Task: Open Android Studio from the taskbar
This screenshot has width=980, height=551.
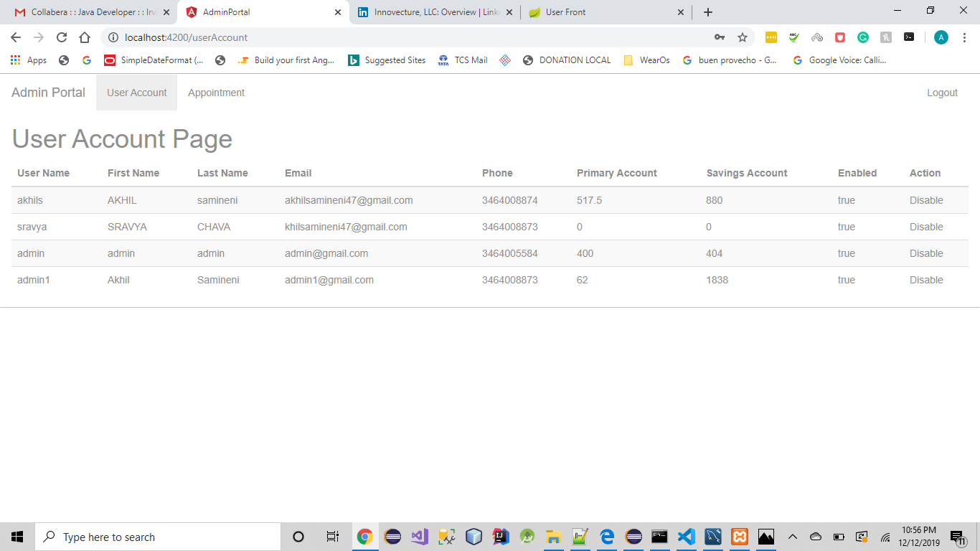Action: 527,536
